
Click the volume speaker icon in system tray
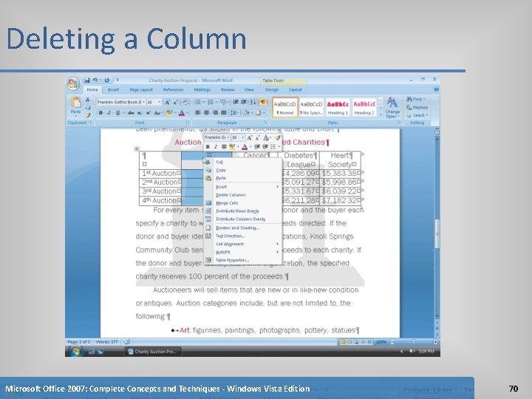pos(412,351)
